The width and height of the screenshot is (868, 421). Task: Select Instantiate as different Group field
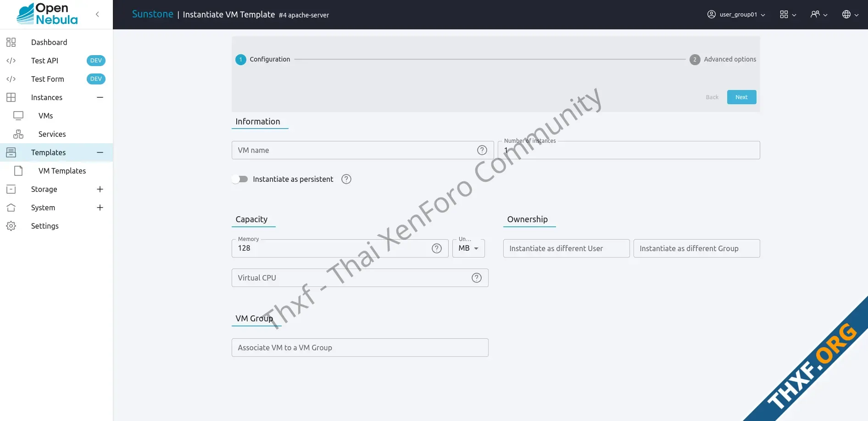[697, 248]
